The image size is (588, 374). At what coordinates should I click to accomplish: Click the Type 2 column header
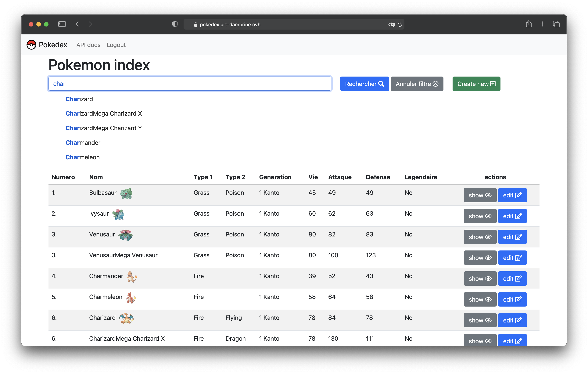(x=235, y=177)
